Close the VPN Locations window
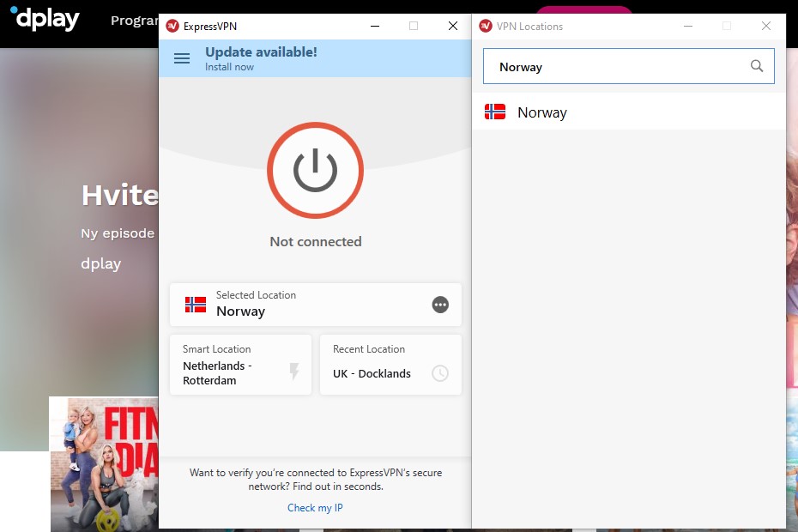This screenshot has height=532, width=798. [766, 26]
